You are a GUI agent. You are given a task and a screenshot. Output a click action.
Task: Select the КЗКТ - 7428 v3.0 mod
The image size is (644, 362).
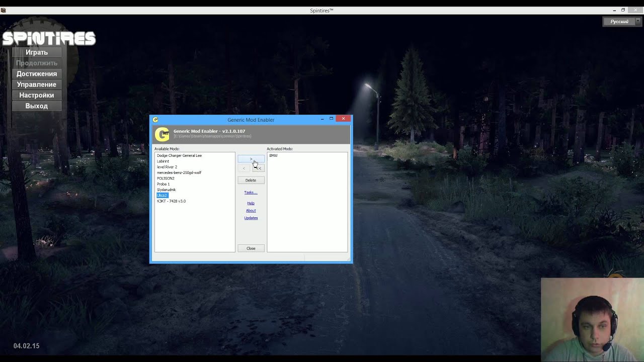(x=171, y=201)
